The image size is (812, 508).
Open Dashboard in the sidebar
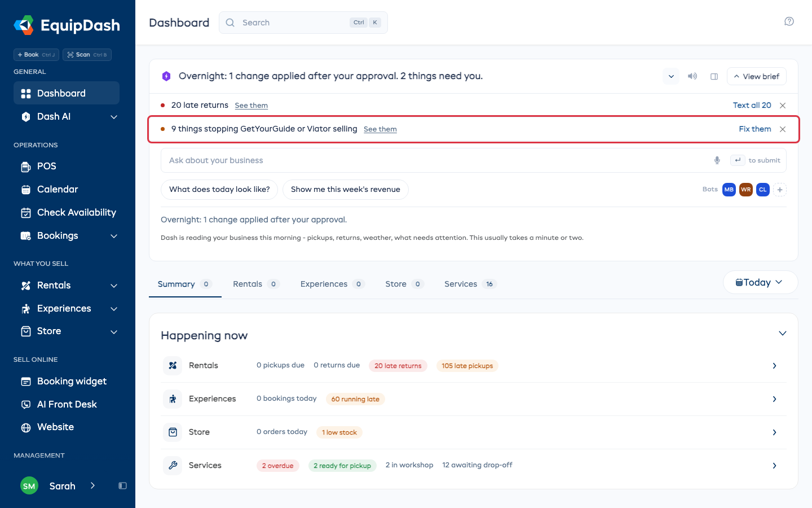click(x=67, y=93)
